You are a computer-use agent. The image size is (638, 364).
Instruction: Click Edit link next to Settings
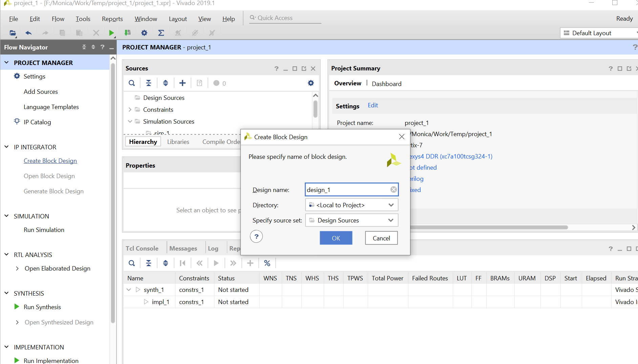[x=373, y=105]
